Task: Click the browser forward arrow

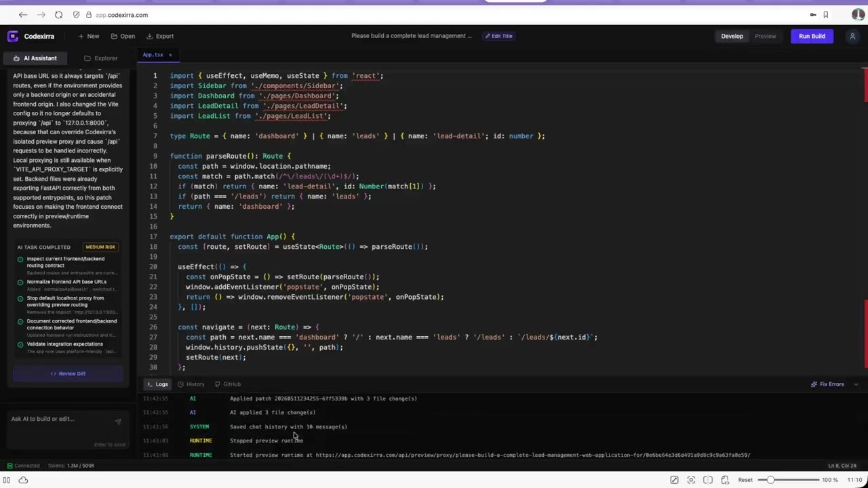Action: [x=41, y=15]
